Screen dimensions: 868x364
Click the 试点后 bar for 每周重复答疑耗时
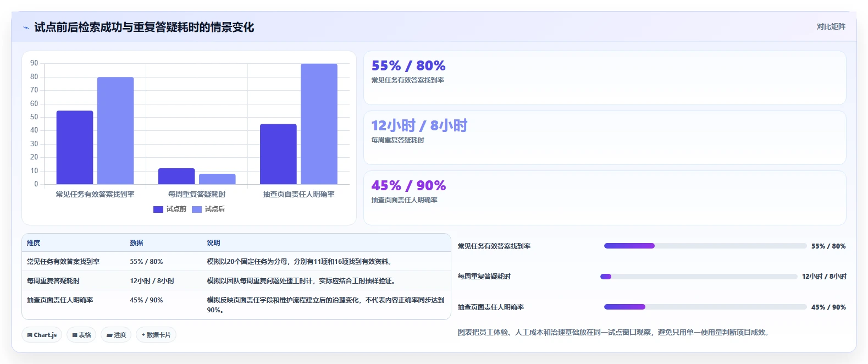pyautogui.click(x=217, y=179)
